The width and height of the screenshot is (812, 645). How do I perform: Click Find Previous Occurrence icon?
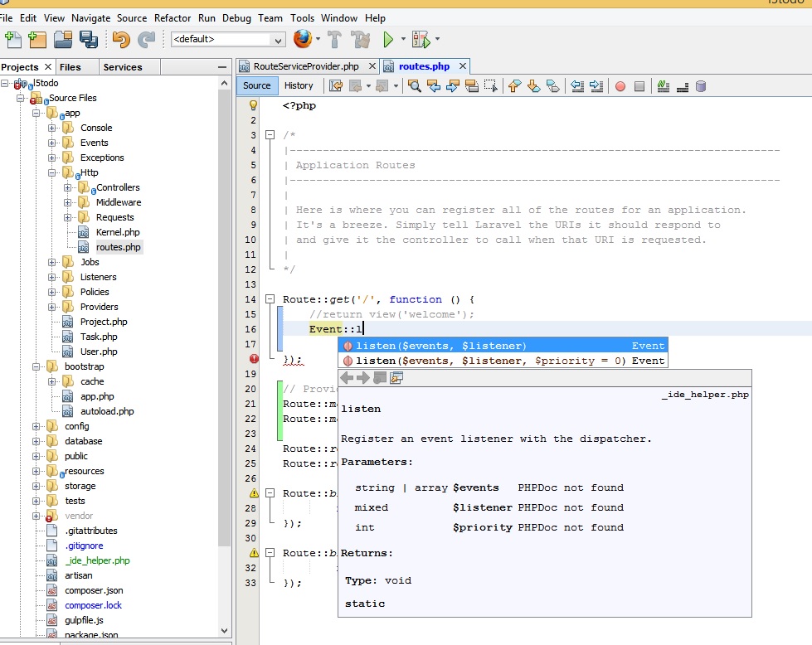pos(434,86)
